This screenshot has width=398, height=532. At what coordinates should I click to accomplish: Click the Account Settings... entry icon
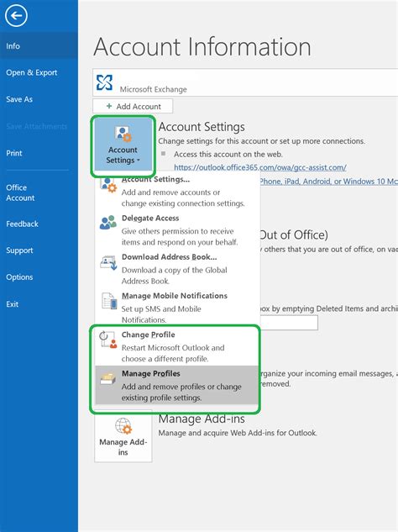tap(108, 185)
